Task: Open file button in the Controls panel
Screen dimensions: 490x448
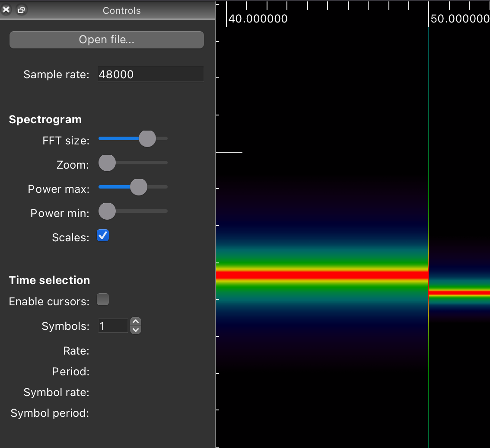Action: 107,40
